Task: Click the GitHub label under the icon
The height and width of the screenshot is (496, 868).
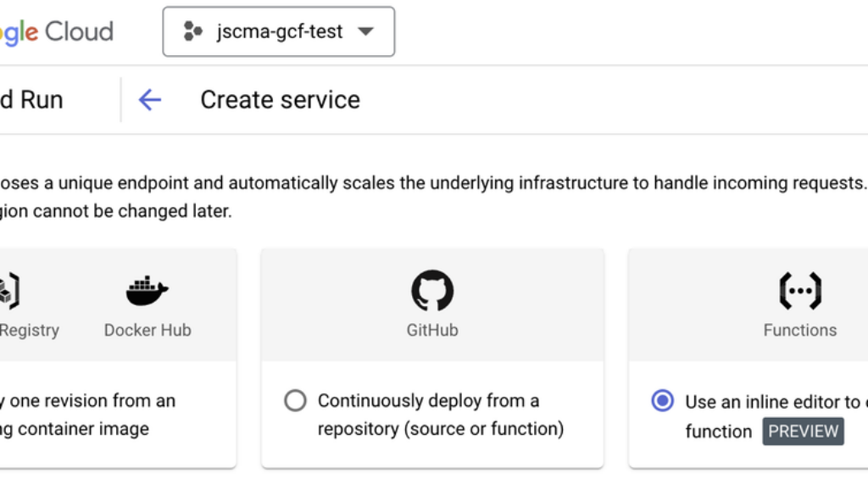Action: (x=432, y=331)
